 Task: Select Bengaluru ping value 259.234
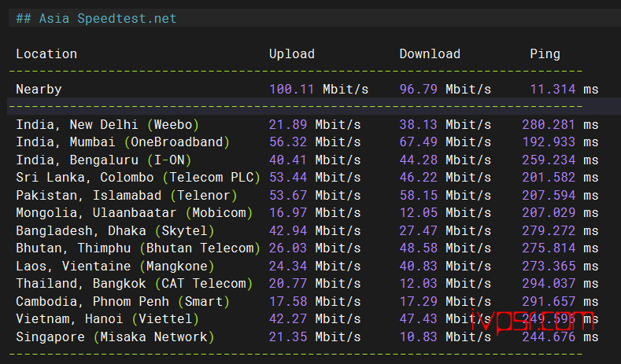coord(549,160)
